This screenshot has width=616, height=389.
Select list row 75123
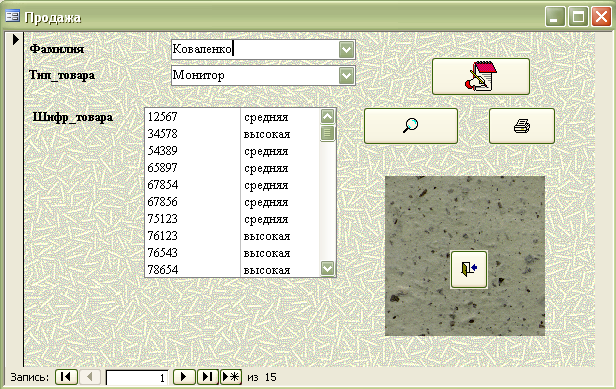[x=232, y=218]
